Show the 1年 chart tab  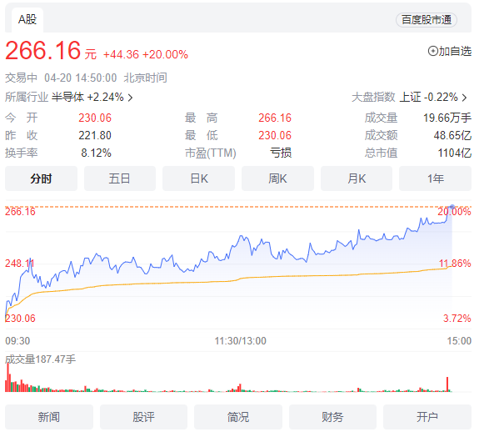435,178
